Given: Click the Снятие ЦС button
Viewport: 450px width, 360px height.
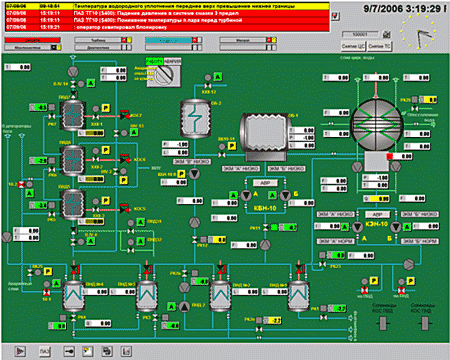Looking at the screenshot, I should [x=353, y=46].
